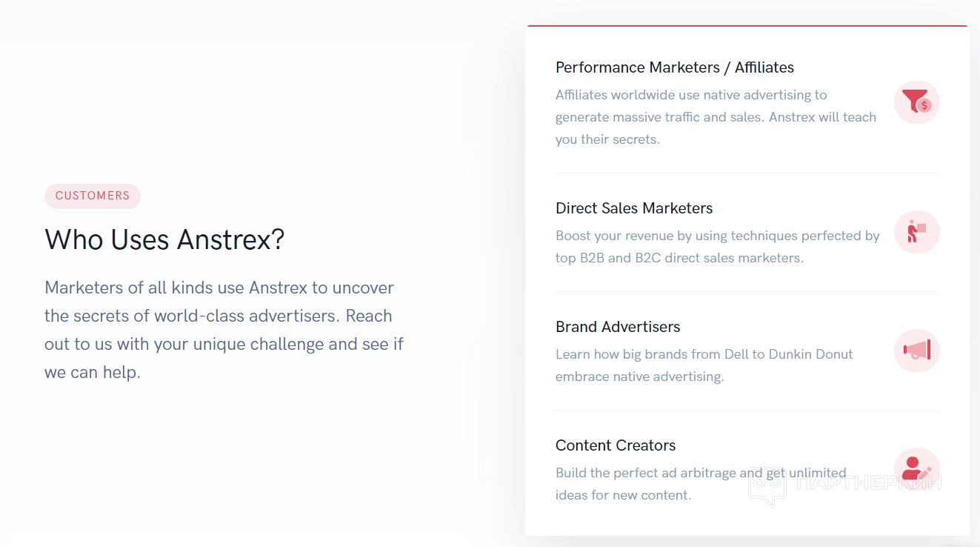This screenshot has width=980, height=547.
Task: Select the Content Creators title
Action: tap(616, 445)
